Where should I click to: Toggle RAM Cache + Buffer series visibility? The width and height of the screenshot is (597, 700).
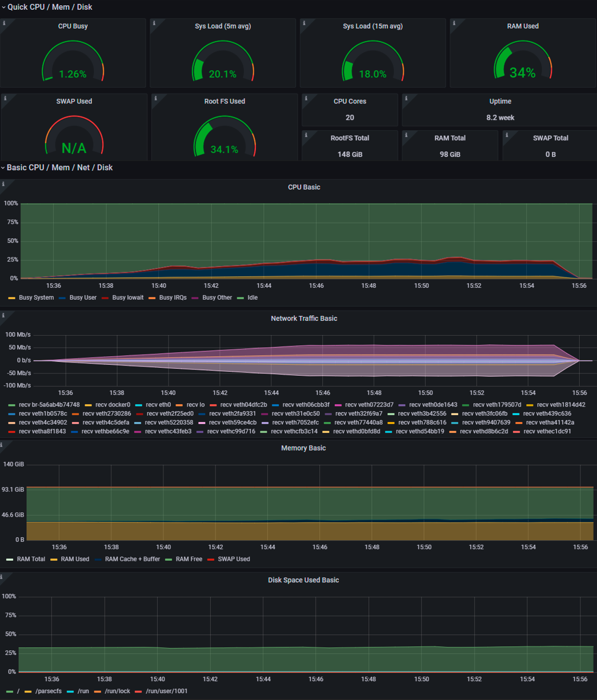[x=132, y=559]
